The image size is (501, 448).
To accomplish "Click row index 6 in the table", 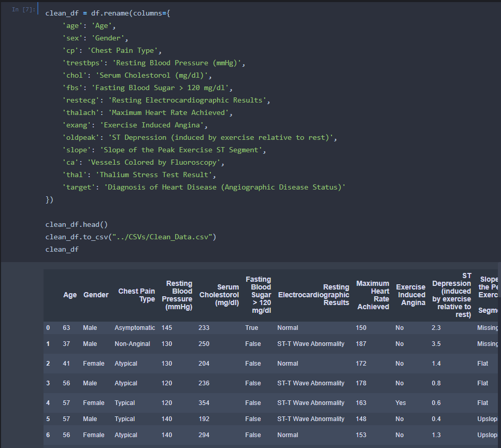I will coord(48,435).
